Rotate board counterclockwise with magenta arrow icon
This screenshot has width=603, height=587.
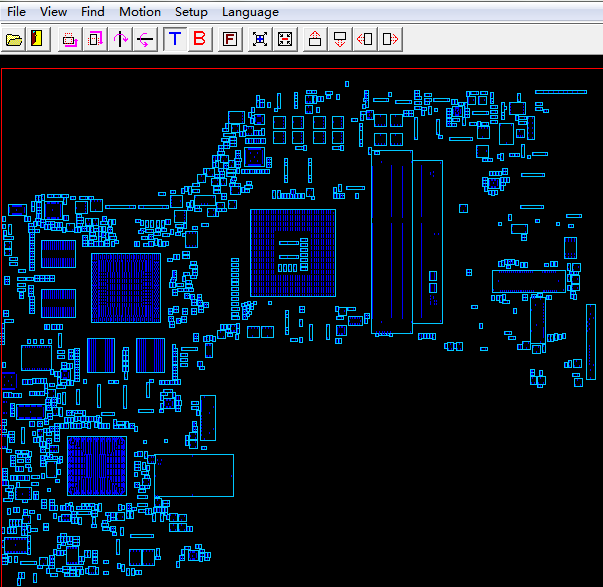click(x=70, y=39)
